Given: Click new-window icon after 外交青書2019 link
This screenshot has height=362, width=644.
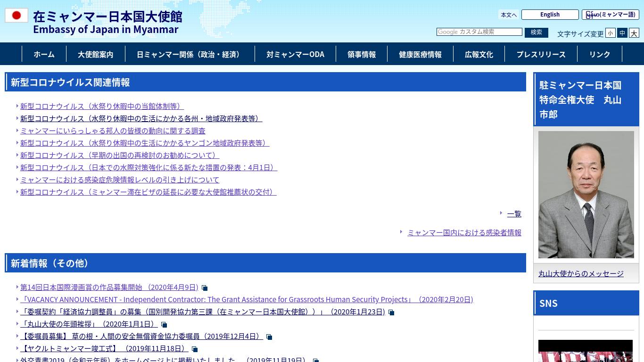Looking at the screenshot, I should tap(316, 361).
